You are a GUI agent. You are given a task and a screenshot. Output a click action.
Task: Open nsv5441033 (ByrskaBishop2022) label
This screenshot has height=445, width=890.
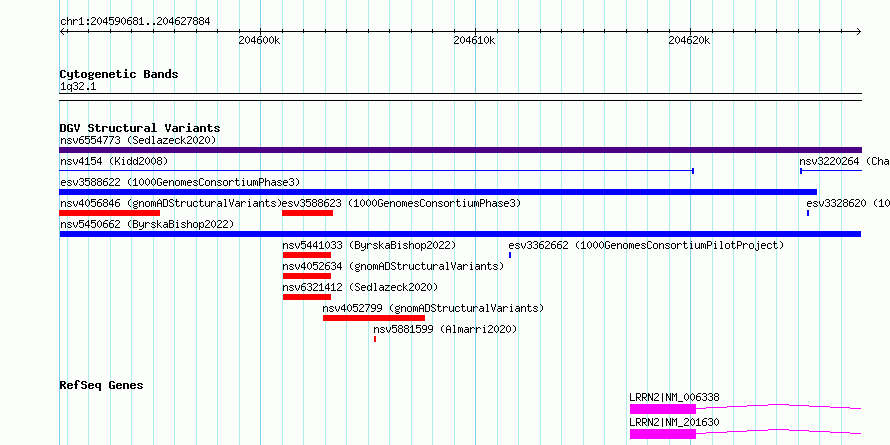point(370,245)
